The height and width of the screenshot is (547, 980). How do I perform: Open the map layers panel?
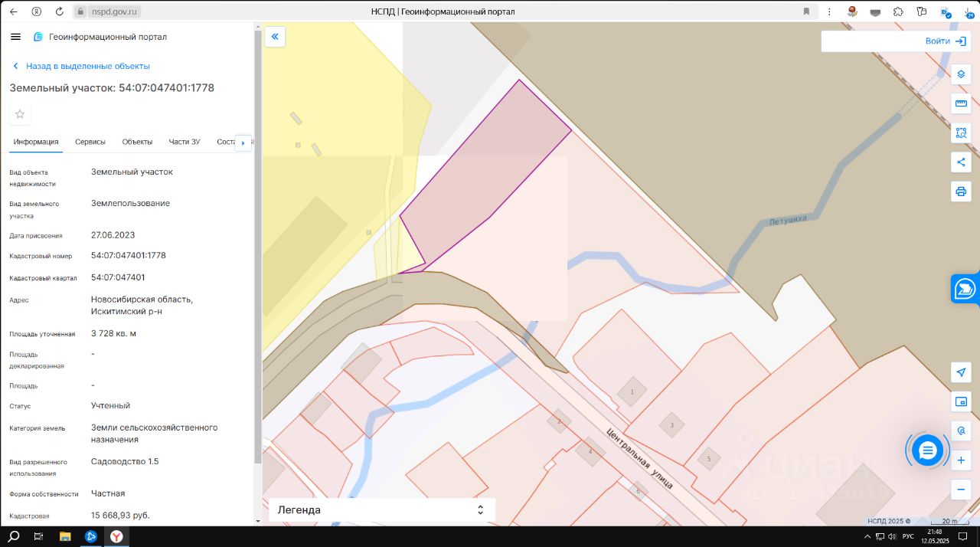tap(961, 74)
